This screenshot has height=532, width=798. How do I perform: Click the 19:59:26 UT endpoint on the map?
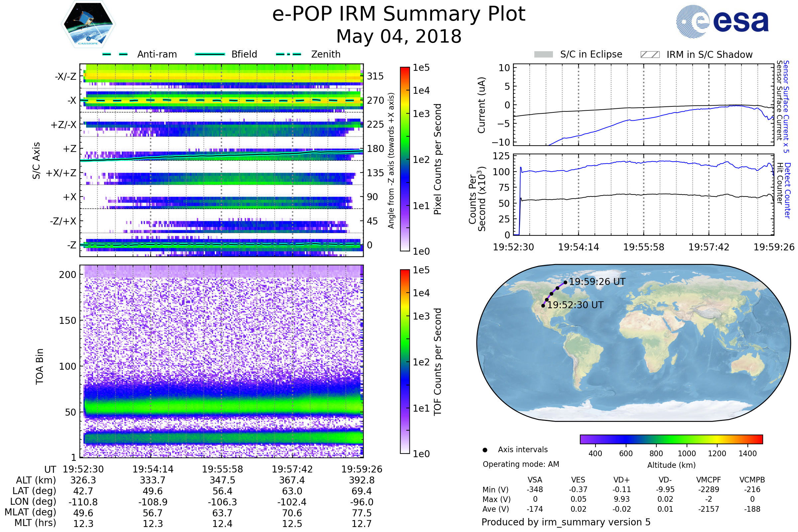(565, 282)
